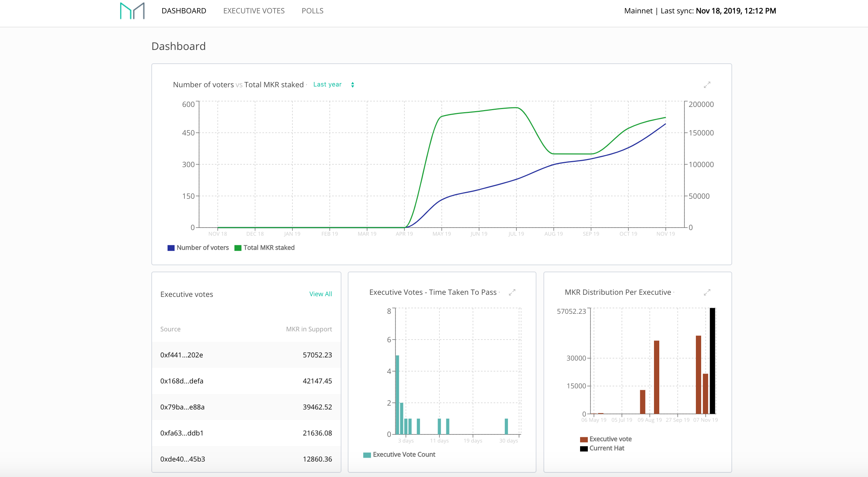Expand the Time Taken To Pass chart
Image resolution: width=868 pixels, height=477 pixels.
click(512, 292)
